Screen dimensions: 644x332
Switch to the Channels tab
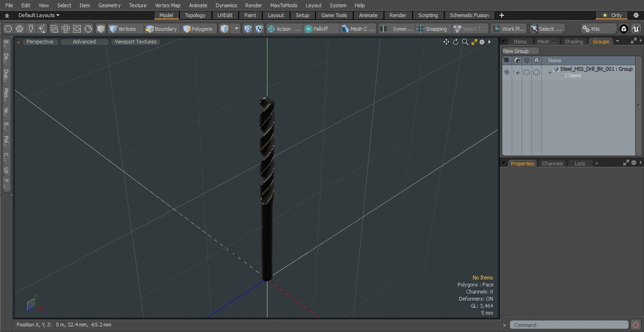click(552, 163)
